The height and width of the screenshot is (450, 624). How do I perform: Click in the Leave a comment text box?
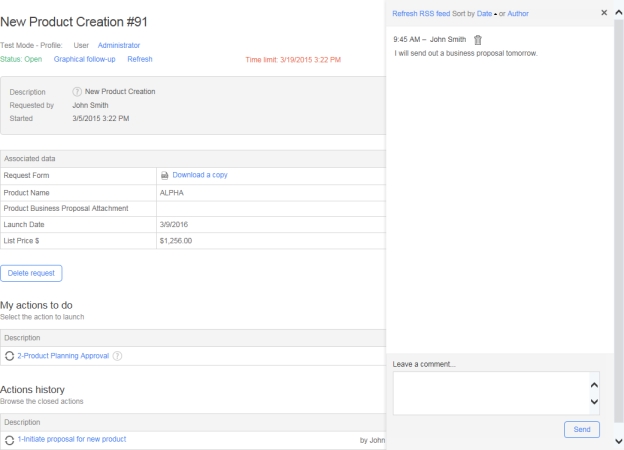tap(488, 393)
